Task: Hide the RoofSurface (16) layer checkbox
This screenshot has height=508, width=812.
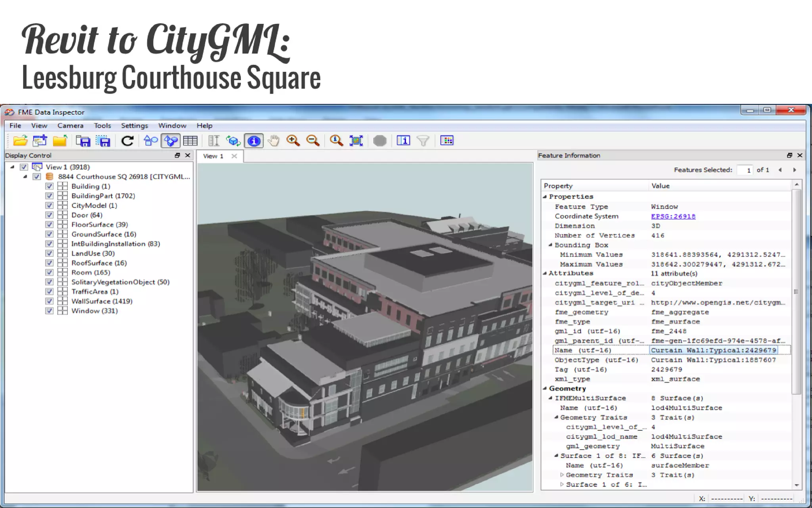Action: [x=49, y=263]
